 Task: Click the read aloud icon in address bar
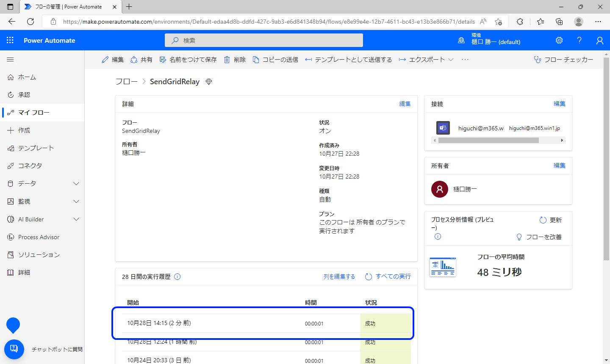[483, 22]
